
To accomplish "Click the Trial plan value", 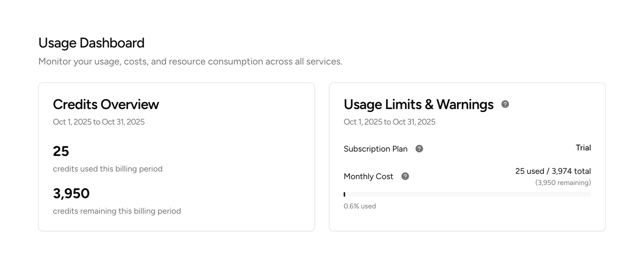I will click(583, 148).
